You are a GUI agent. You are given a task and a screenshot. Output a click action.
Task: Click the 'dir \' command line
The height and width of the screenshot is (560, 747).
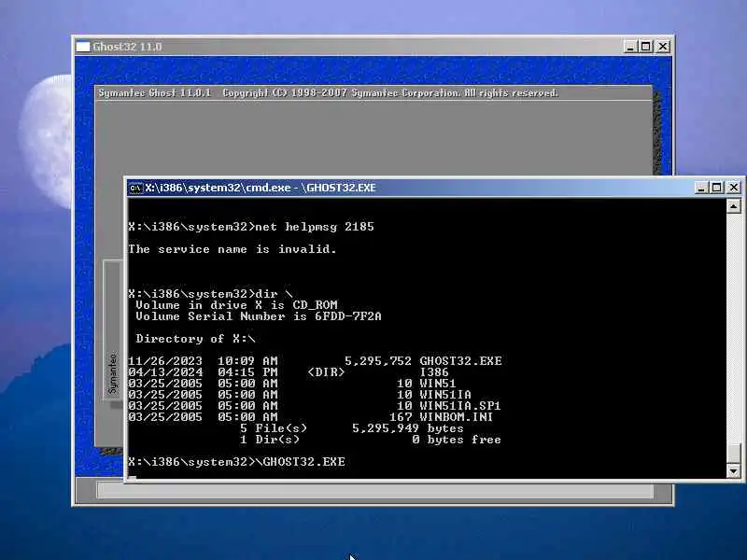(x=211, y=294)
